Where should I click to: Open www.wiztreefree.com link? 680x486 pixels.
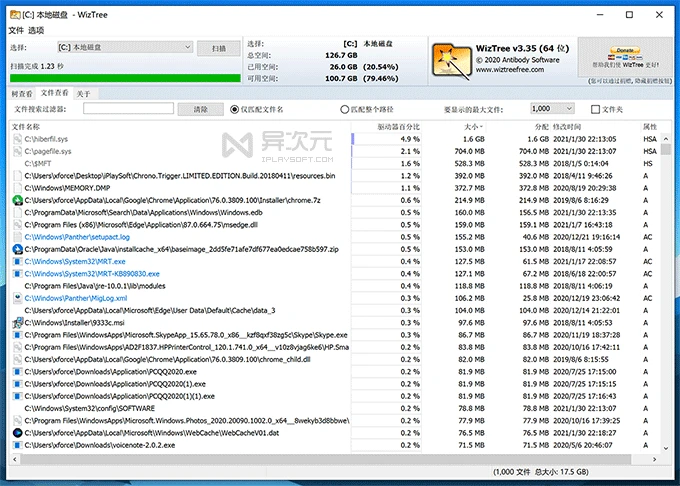pos(510,69)
